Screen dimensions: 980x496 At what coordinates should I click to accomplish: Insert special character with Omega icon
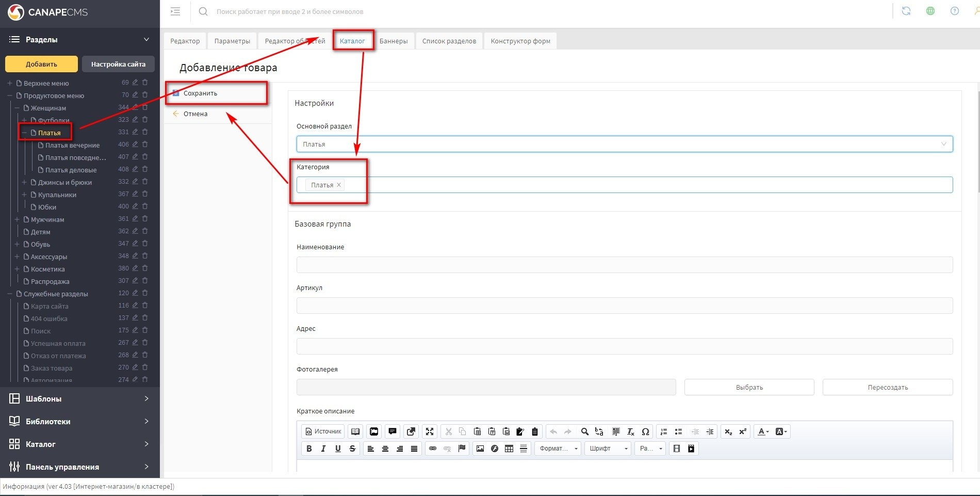coord(645,431)
